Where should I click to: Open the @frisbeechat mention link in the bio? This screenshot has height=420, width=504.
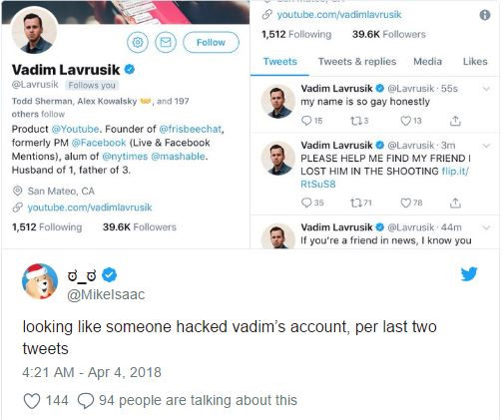pos(191,129)
